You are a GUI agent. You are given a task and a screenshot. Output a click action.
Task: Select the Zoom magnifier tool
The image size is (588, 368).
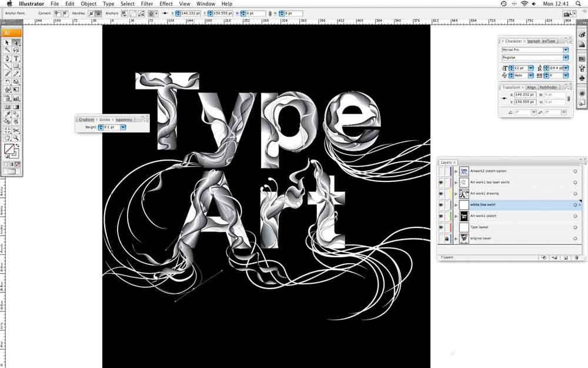click(16, 138)
